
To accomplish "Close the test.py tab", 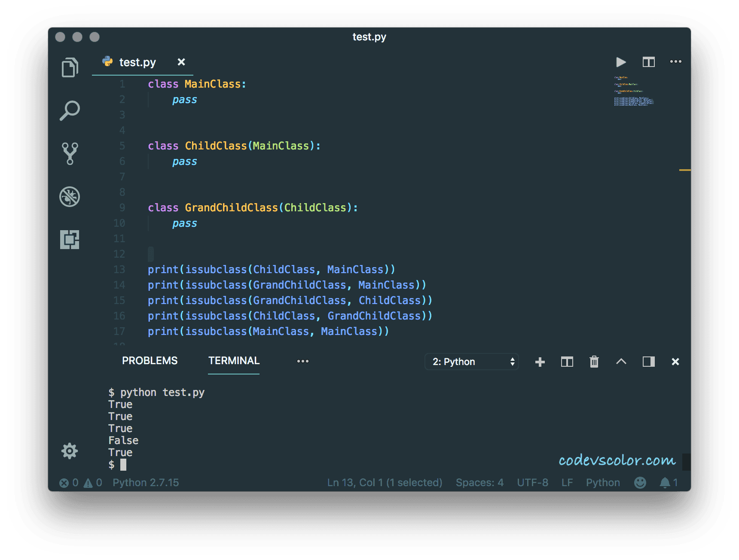I will tap(181, 62).
